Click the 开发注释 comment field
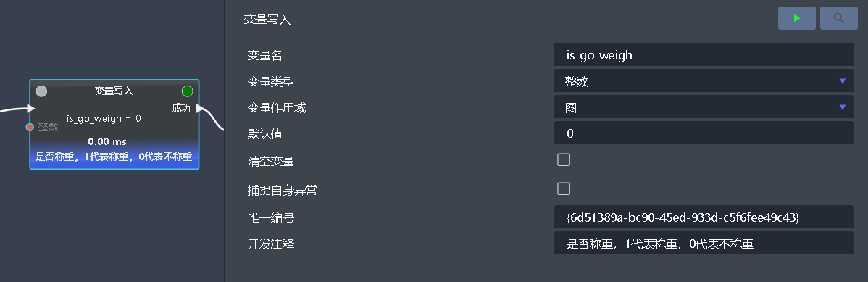The width and height of the screenshot is (868, 282). (x=704, y=244)
